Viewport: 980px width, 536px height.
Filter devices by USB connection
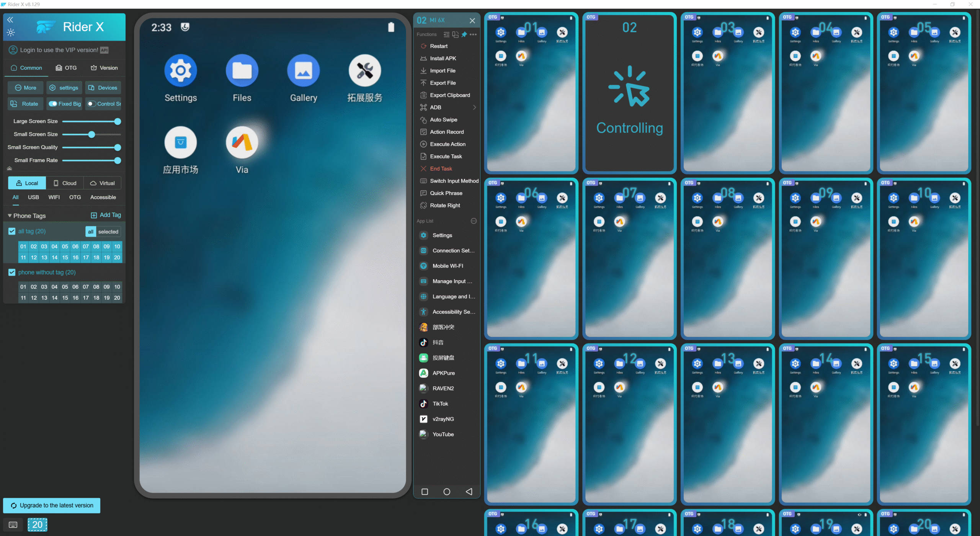33,197
